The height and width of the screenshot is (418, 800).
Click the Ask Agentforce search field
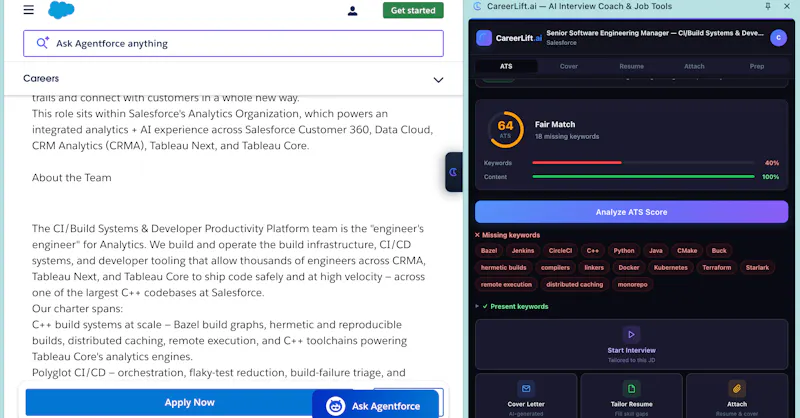tap(233, 43)
